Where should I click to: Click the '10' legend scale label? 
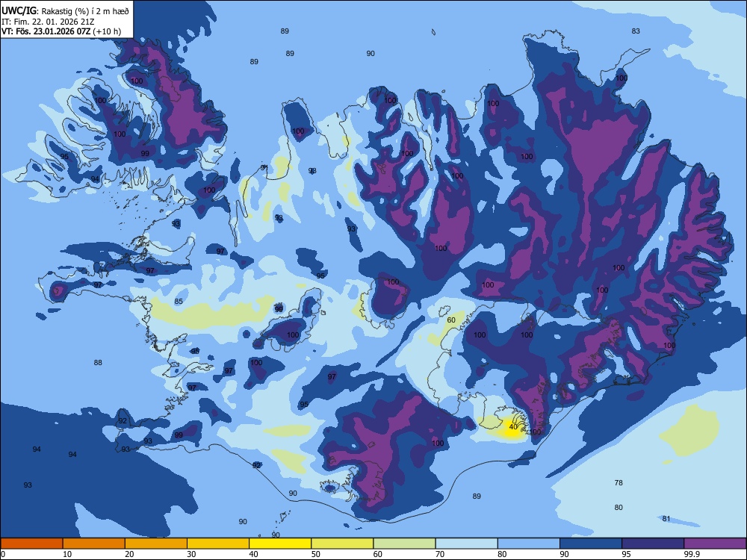tap(67, 554)
